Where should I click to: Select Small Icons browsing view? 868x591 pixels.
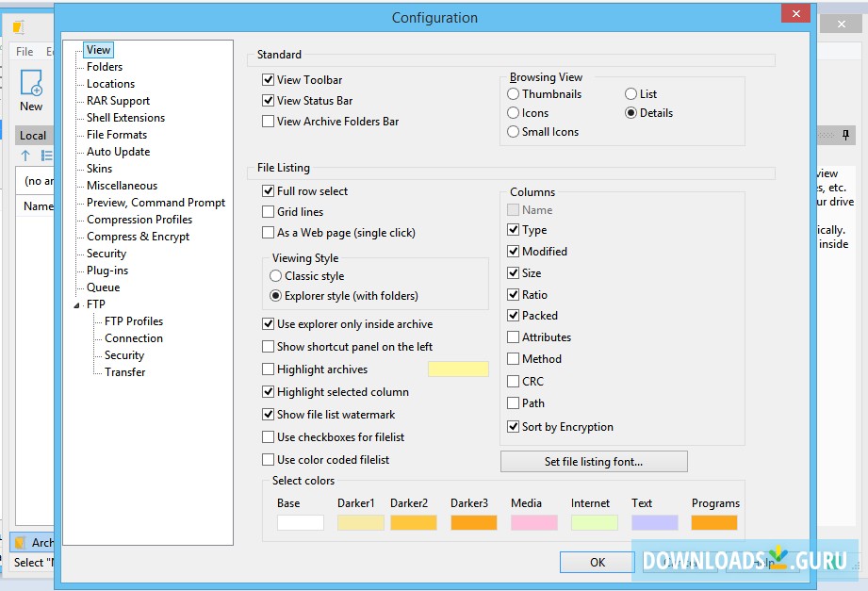[513, 132]
